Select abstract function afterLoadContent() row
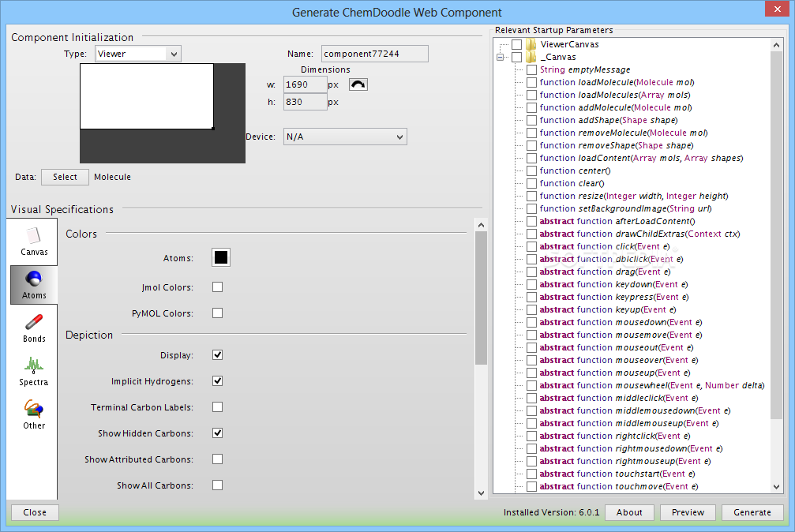The image size is (795, 532). click(617, 221)
